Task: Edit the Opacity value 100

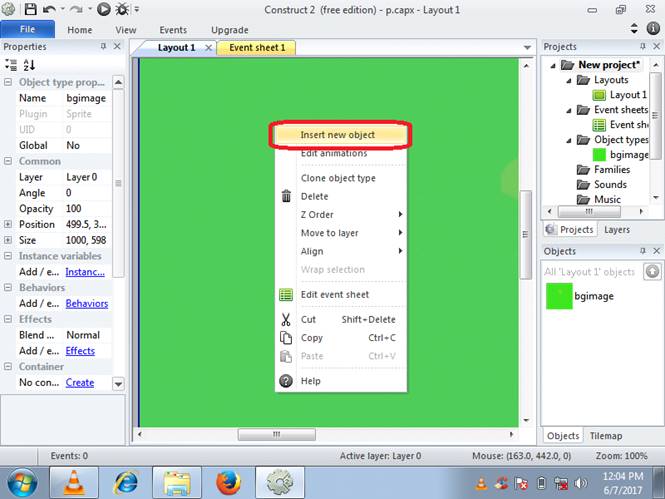Action: click(x=86, y=208)
